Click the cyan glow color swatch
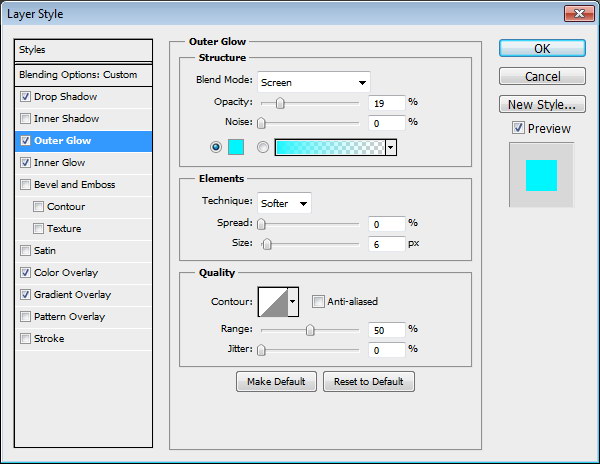Image resolution: width=600 pixels, height=464 pixels. tap(236, 147)
